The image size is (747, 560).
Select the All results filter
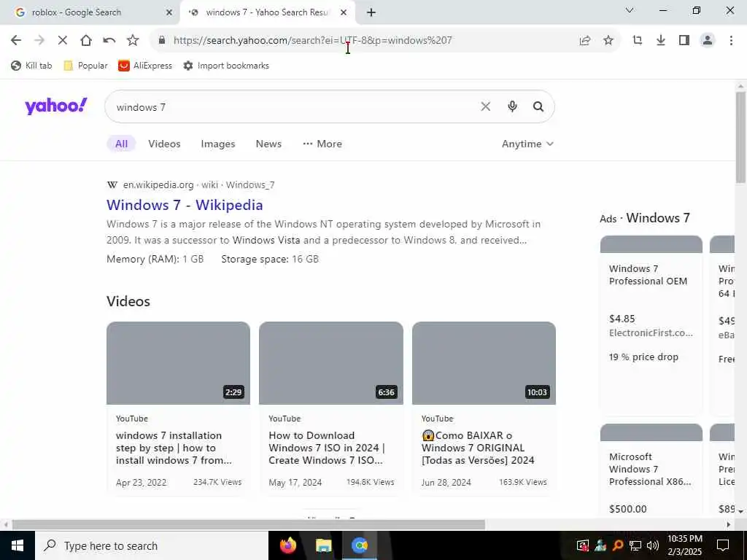click(x=122, y=144)
